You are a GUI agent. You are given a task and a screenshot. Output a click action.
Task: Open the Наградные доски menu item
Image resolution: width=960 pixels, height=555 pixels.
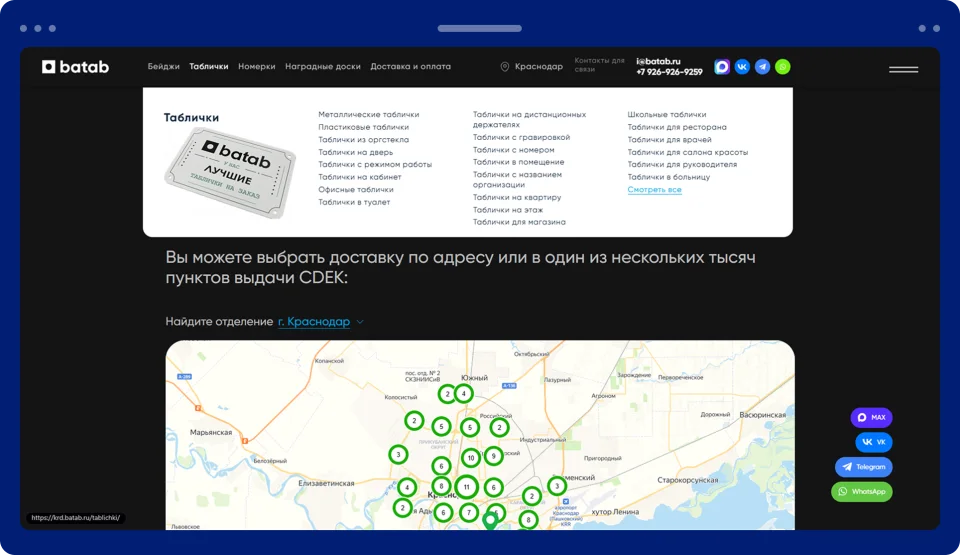point(323,66)
